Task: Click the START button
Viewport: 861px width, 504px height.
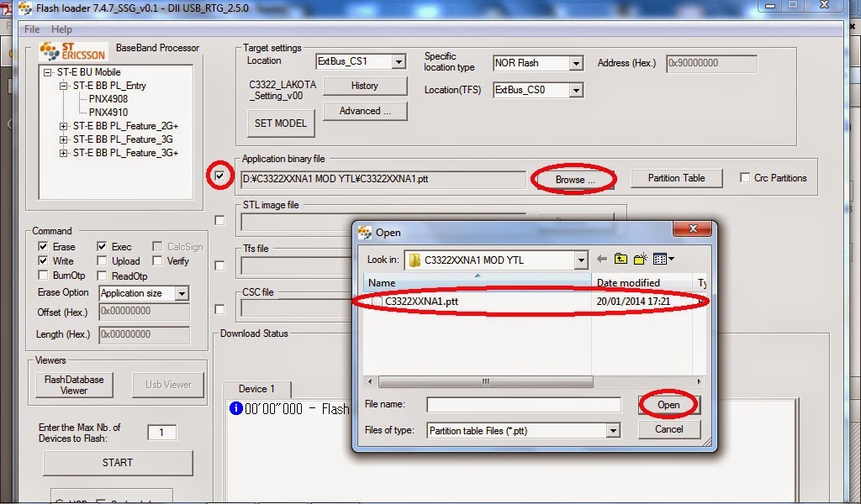Action: tap(118, 462)
